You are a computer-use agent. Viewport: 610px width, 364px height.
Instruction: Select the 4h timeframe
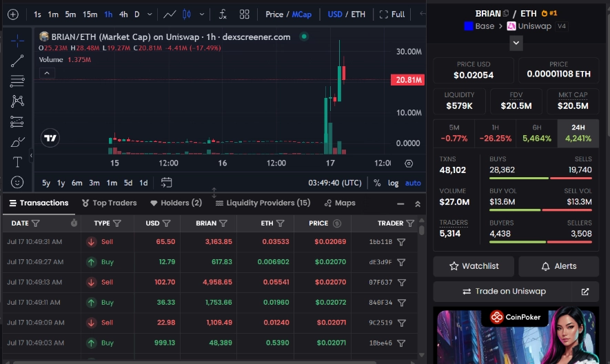pyautogui.click(x=123, y=14)
